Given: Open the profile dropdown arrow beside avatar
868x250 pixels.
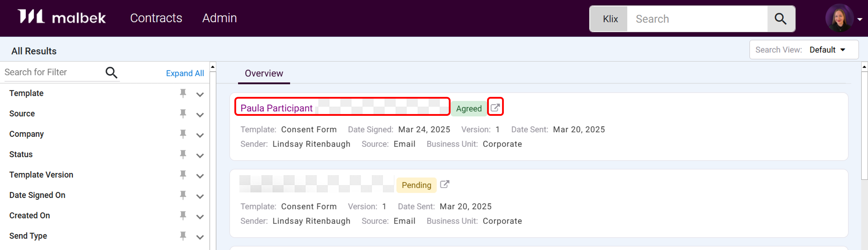Looking at the screenshot, I should click(x=860, y=20).
